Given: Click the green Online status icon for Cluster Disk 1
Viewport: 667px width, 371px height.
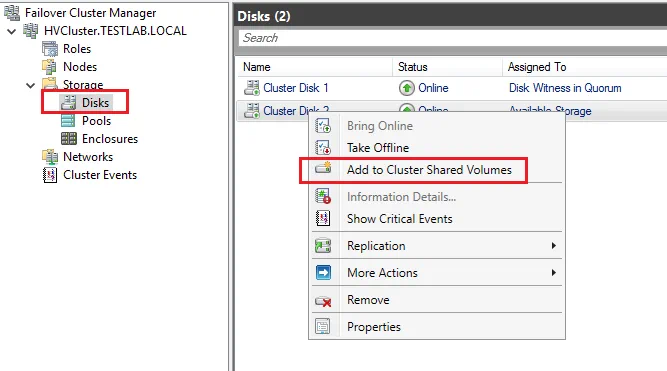Looking at the screenshot, I should 407,88.
